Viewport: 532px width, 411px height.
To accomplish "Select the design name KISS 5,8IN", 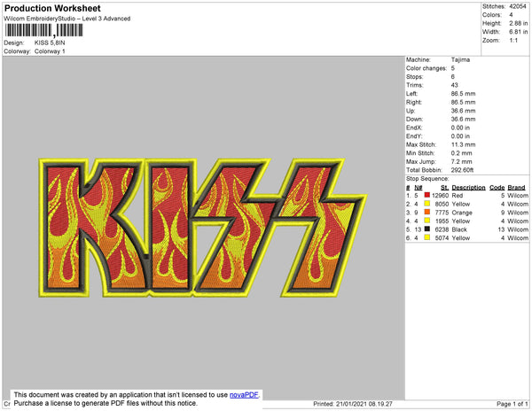I will [x=50, y=43].
